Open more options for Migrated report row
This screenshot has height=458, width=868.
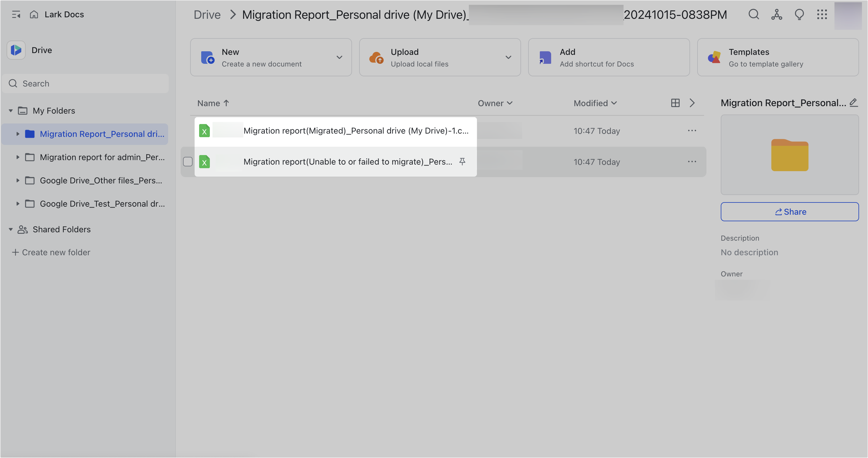[x=692, y=131]
